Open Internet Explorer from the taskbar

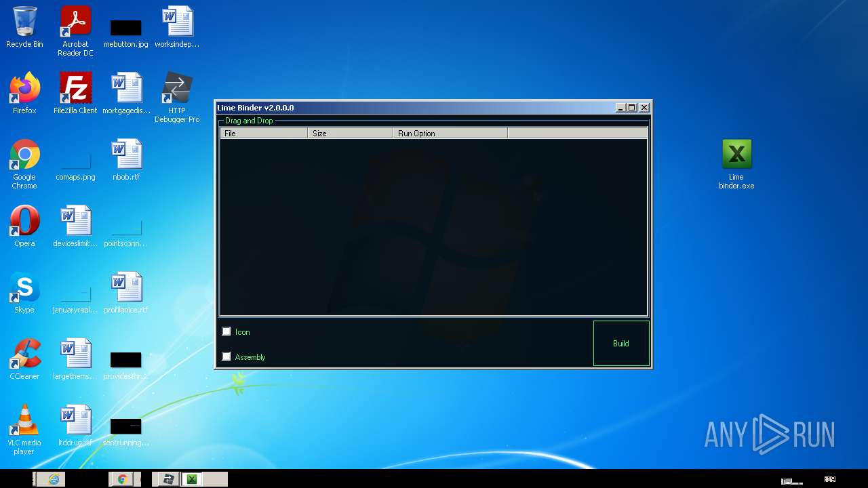point(53,479)
